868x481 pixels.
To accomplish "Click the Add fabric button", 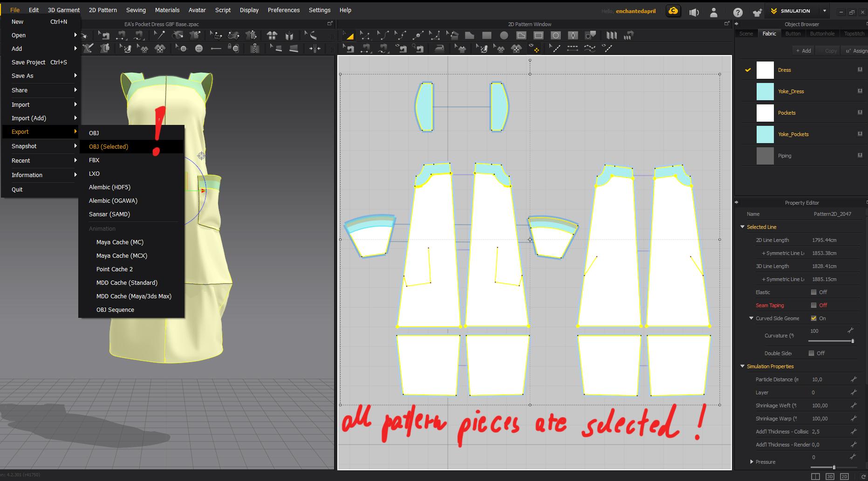I will 803,51.
